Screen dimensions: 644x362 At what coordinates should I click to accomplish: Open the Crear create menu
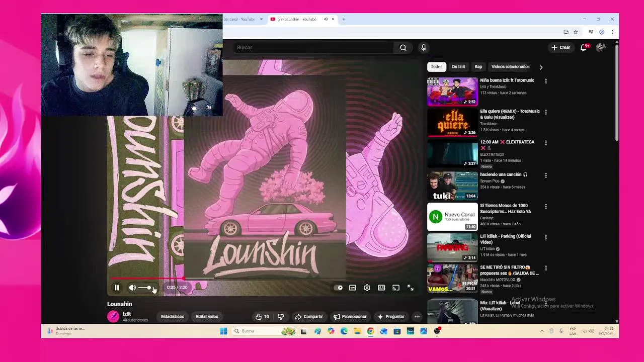(560, 48)
